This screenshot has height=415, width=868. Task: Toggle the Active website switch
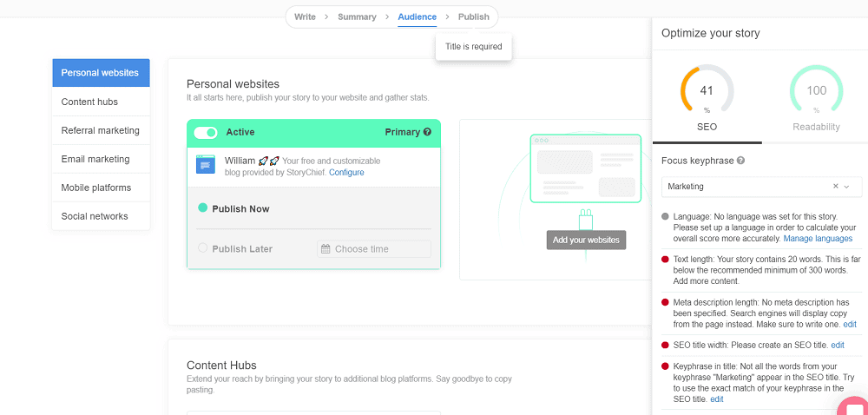pyautogui.click(x=206, y=132)
